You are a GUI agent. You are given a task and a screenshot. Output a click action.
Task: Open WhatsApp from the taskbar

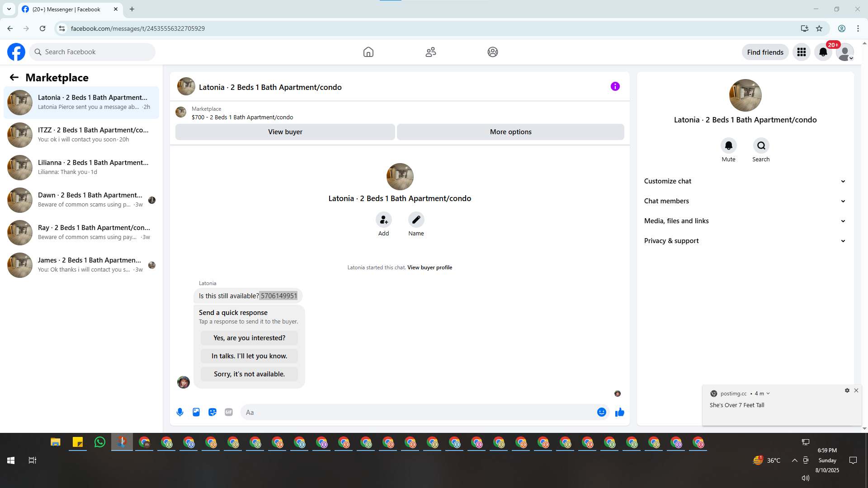(100, 442)
